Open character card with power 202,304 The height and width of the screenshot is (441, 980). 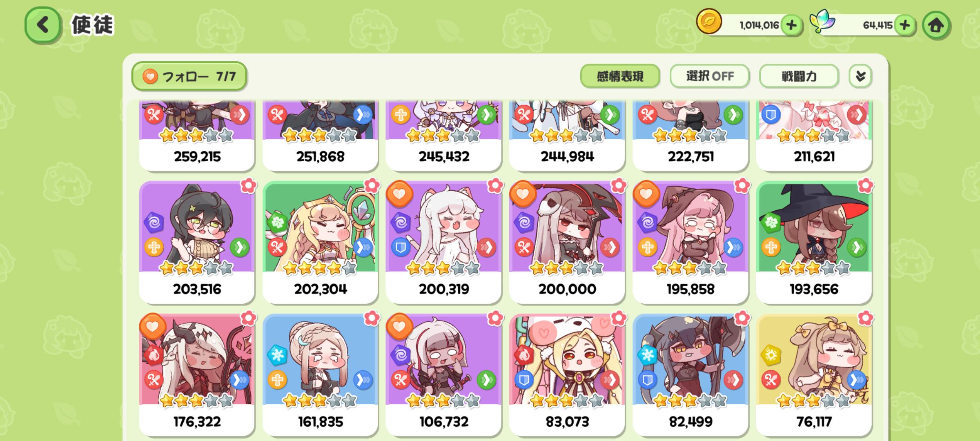[x=321, y=242]
